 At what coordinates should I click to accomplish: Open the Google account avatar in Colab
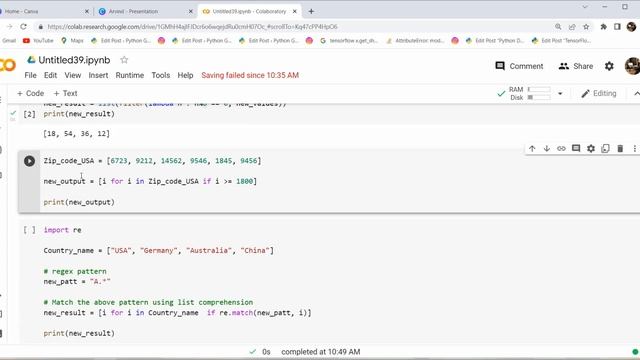[632, 66]
